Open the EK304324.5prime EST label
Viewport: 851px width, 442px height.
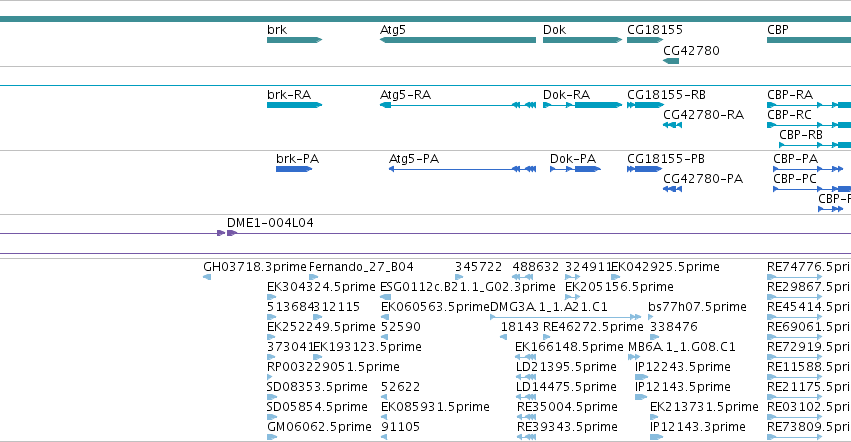321,287
